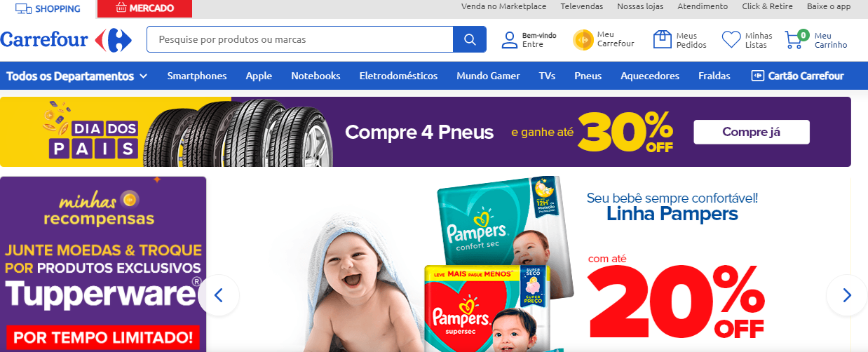The image size is (868, 352).
Task: Open Minhas Listas heart icon
Action: [x=731, y=40]
